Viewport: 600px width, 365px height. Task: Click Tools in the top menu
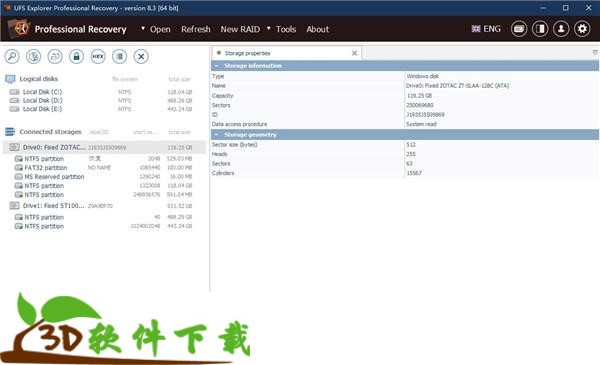click(286, 29)
